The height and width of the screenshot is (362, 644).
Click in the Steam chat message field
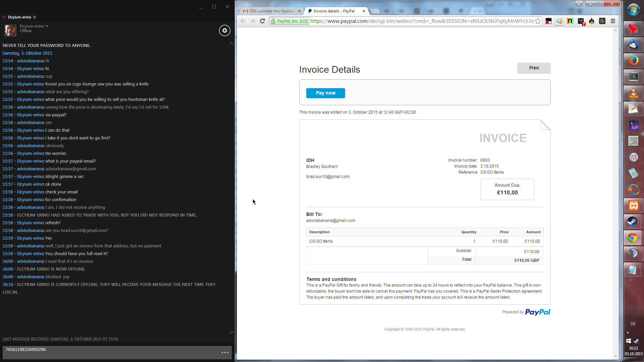111,353
